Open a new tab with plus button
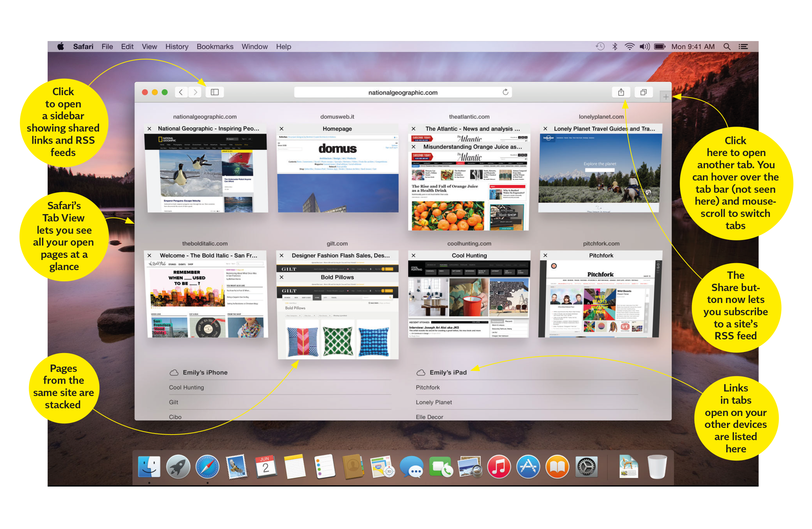 pos(665,97)
